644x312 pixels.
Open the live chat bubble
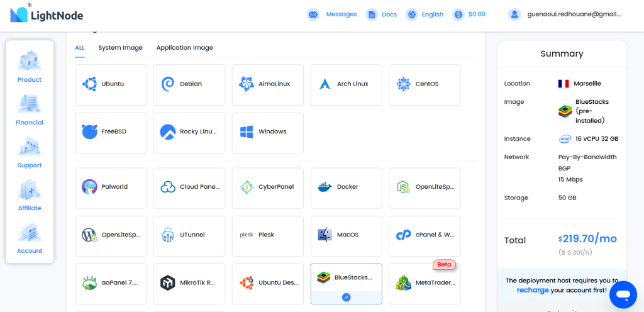pos(623,294)
